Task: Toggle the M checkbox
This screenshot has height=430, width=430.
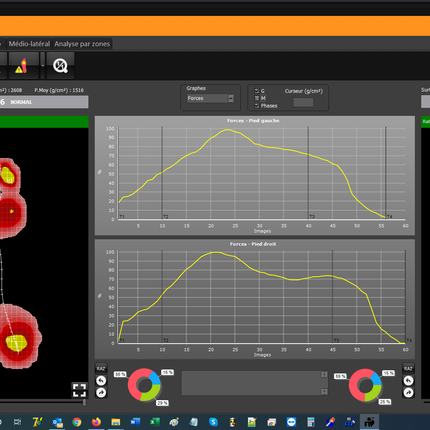Action: tap(257, 98)
